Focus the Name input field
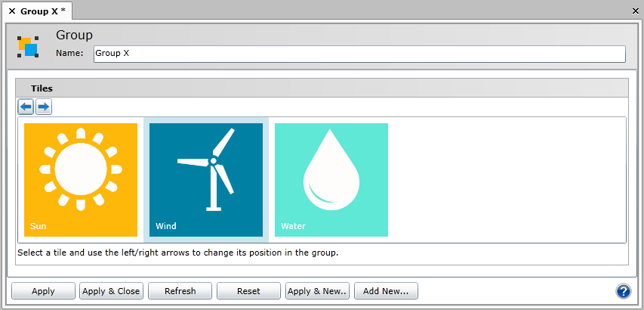 pyautogui.click(x=359, y=54)
